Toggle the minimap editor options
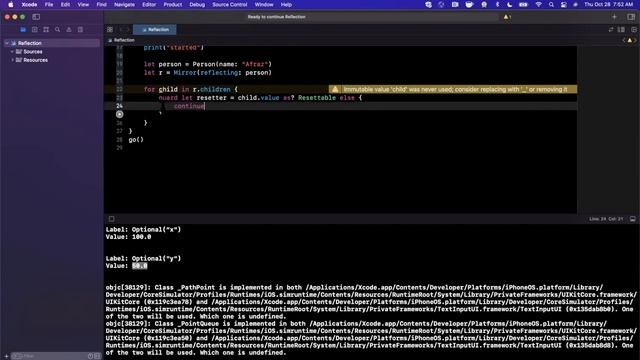Viewport: 640px width, 360px height. tap(621, 29)
